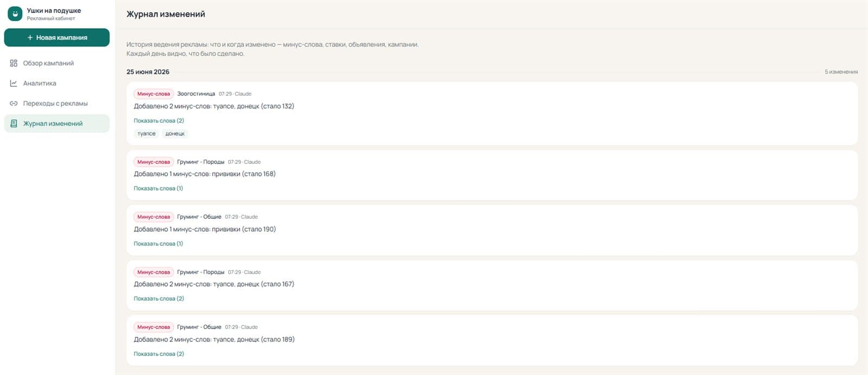Click the Журнал изменений journal icon

coord(14,123)
